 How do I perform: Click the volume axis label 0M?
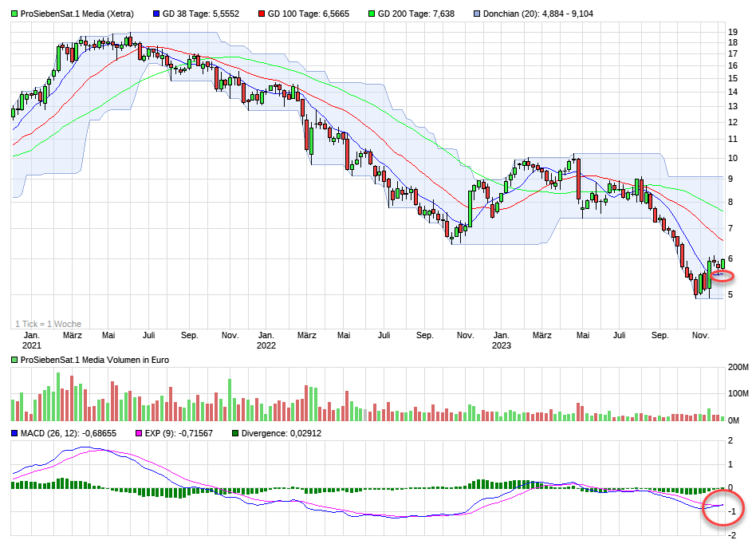point(734,420)
